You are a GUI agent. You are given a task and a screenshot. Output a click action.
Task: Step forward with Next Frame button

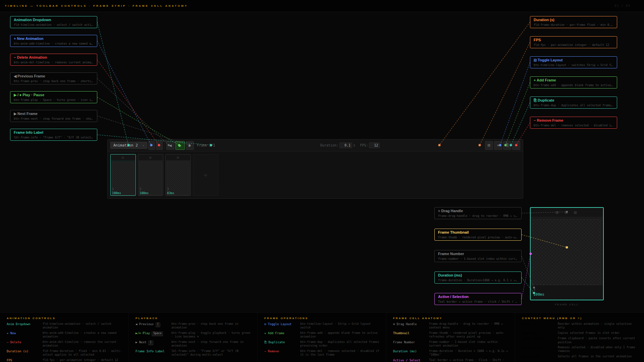190,145
